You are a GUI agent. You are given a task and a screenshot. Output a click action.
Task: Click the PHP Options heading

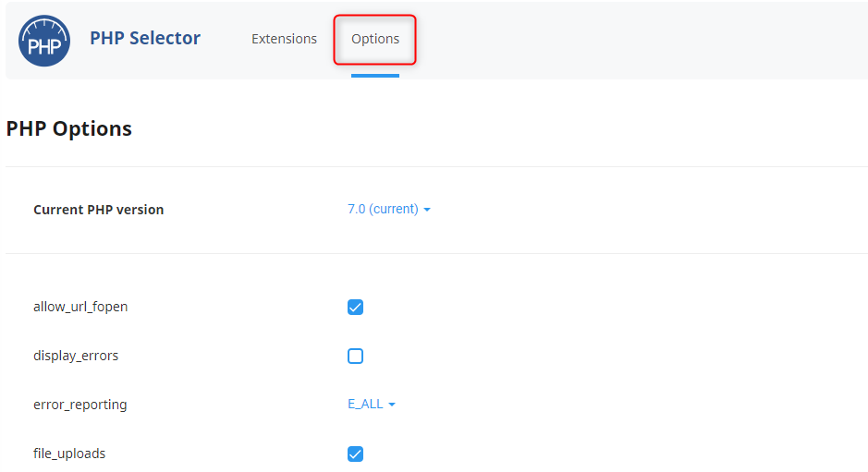(68, 128)
